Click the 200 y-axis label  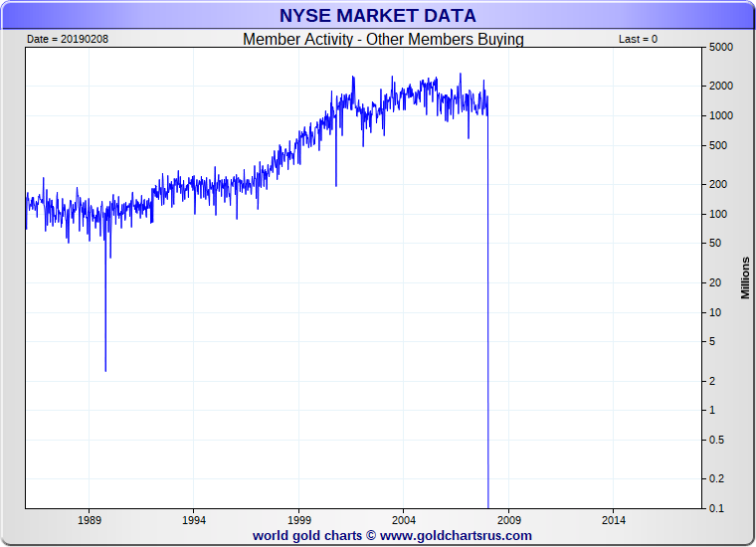click(718, 184)
